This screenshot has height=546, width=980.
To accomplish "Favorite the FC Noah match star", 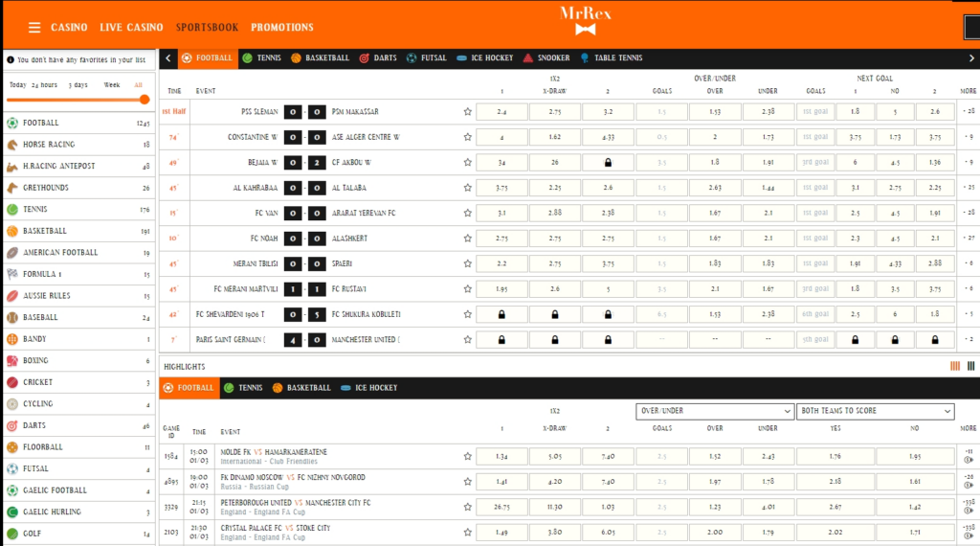I will point(467,239).
